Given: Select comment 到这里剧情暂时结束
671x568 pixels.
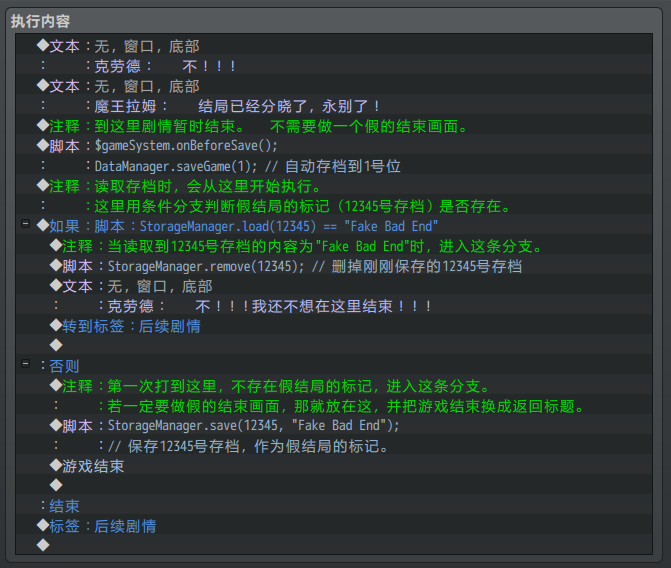Looking at the screenshot, I should (334, 126).
